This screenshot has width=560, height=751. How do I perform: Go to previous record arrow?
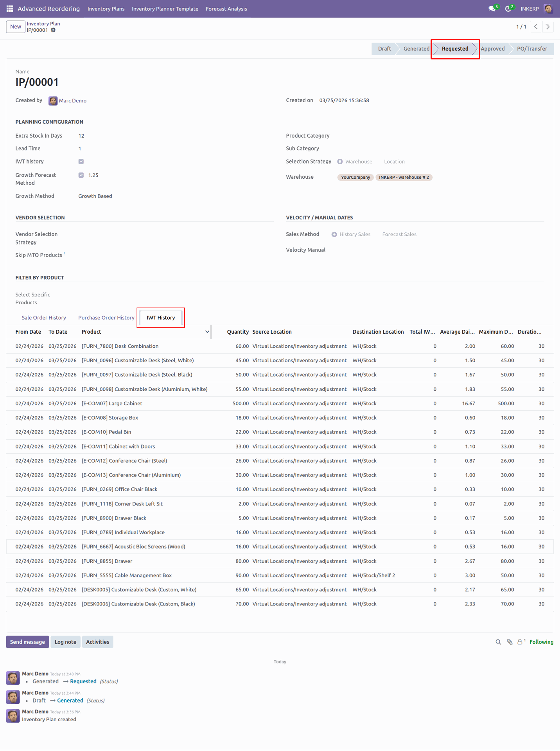pyautogui.click(x=536, y=27)
